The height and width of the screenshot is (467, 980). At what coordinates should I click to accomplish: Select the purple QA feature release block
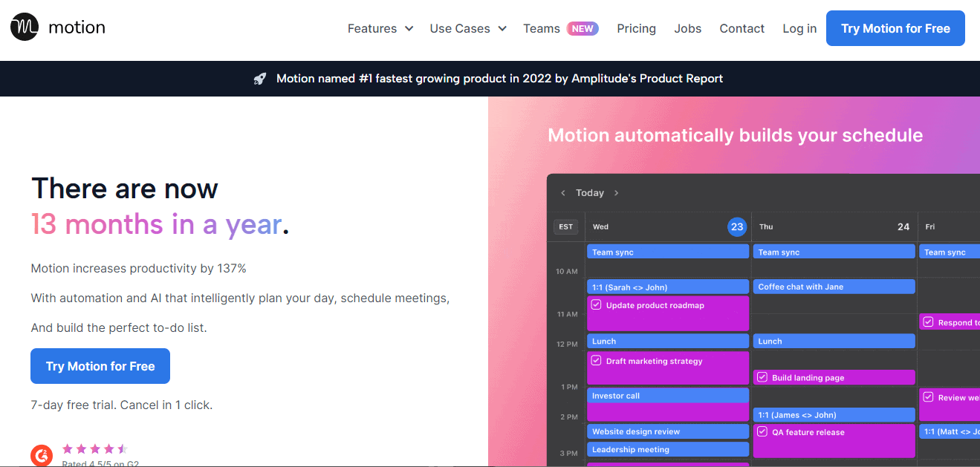(x=834, y=441)
